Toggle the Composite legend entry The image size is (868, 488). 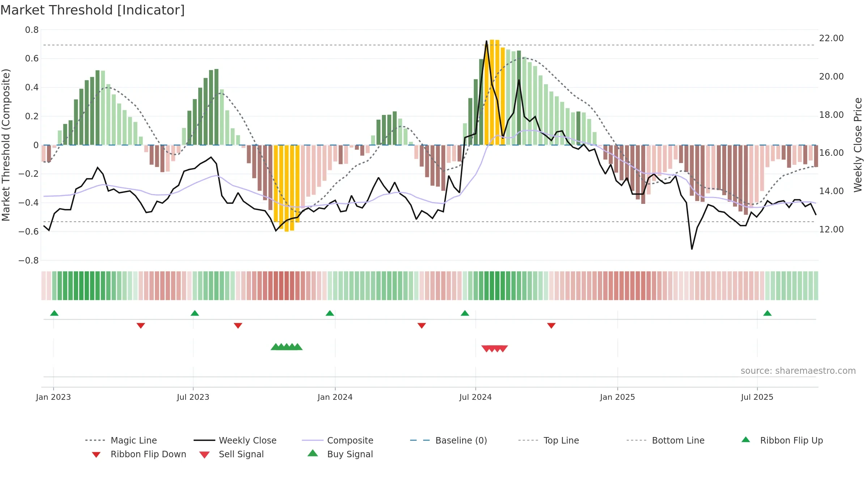tap(337, 440)
